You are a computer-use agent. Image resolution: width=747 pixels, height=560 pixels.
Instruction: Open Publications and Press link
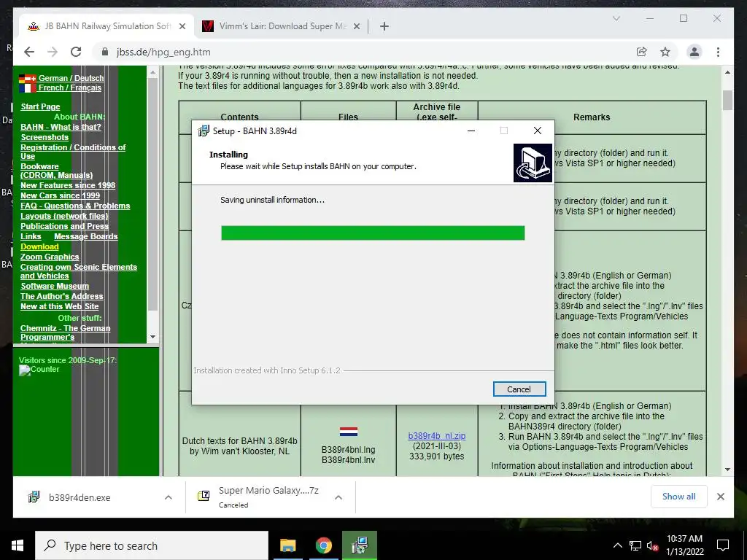pyautogui.click(x=64, y=226)
